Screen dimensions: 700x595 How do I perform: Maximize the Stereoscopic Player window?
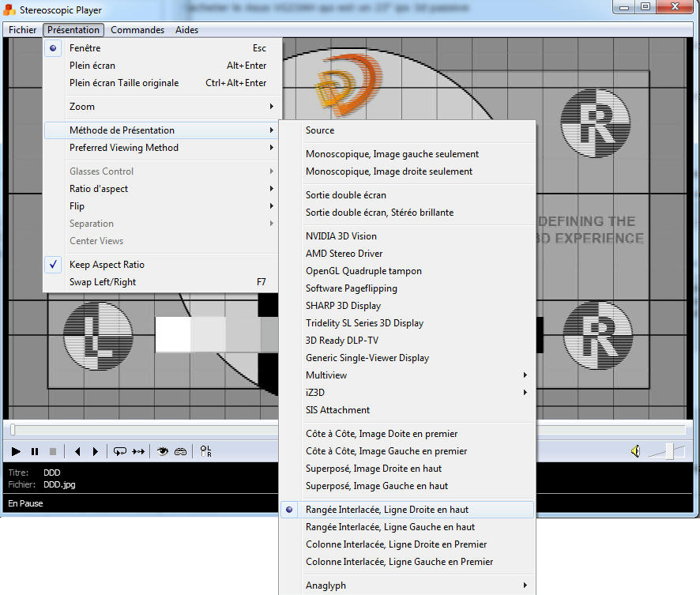tap(645, 6)
